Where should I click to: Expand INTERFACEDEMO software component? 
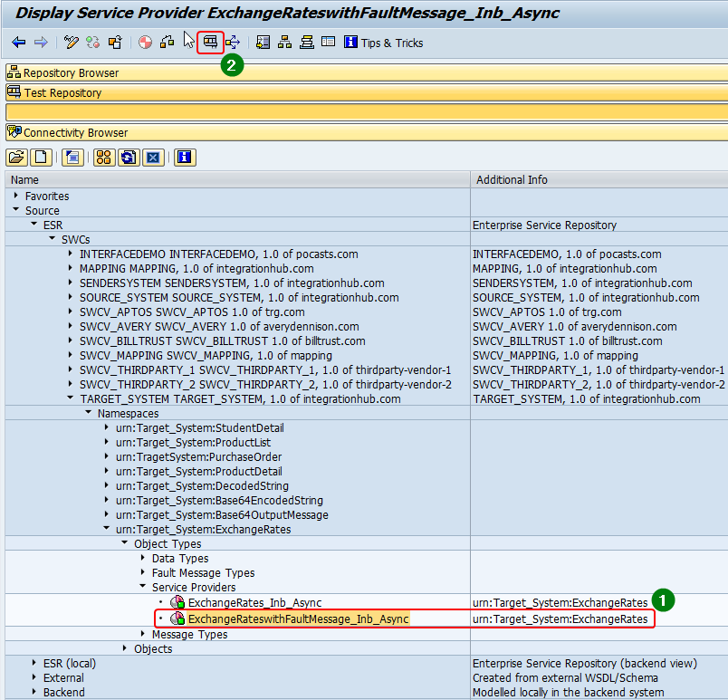point(71,254)
